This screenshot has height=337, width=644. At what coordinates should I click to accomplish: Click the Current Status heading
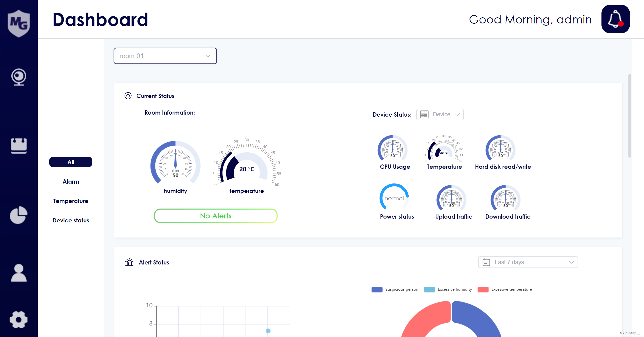coord(155,96)
